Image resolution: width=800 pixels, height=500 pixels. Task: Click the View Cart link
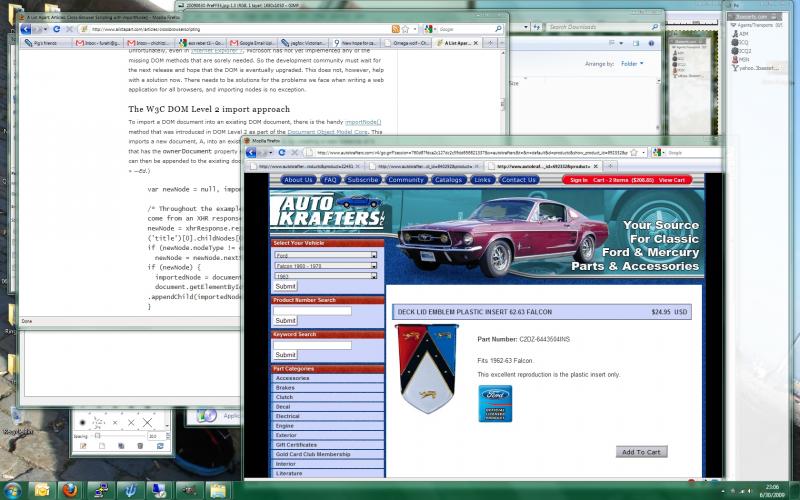pyautogui.click(x=672, y=180)
